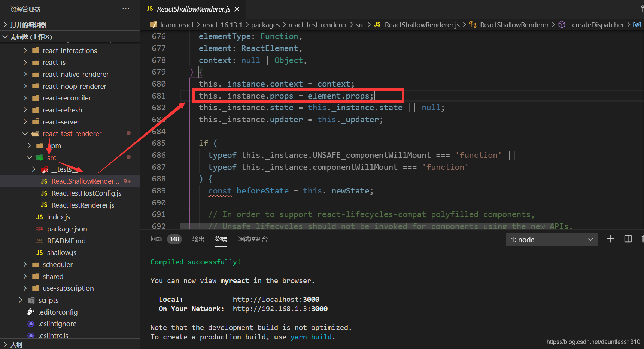
Task: Open ReactShallowRenderer.js in file tree
Action: (70, 181)
